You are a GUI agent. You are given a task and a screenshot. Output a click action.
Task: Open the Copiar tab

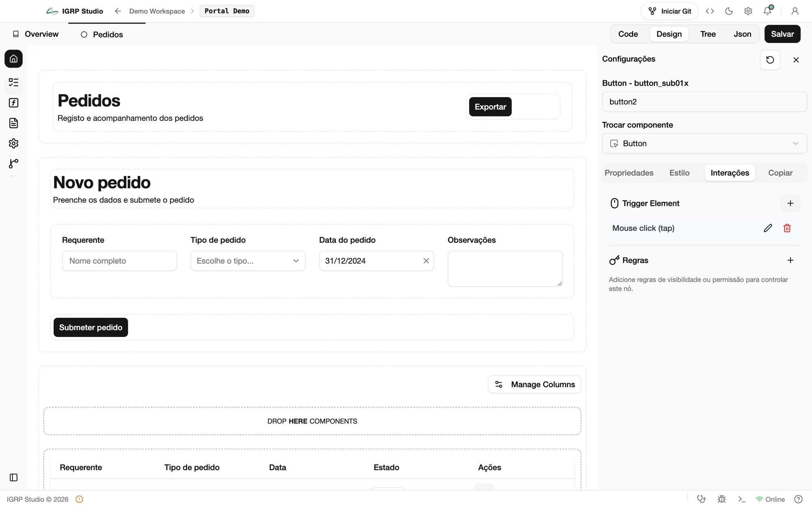point(780,173)
